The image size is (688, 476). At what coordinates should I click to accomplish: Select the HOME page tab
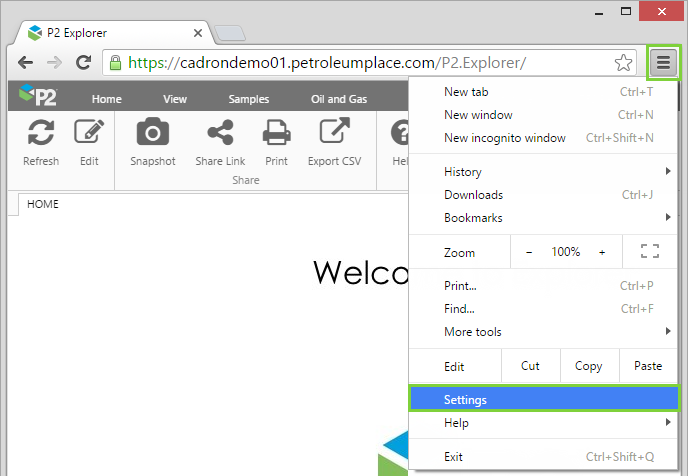pos(43,204)
